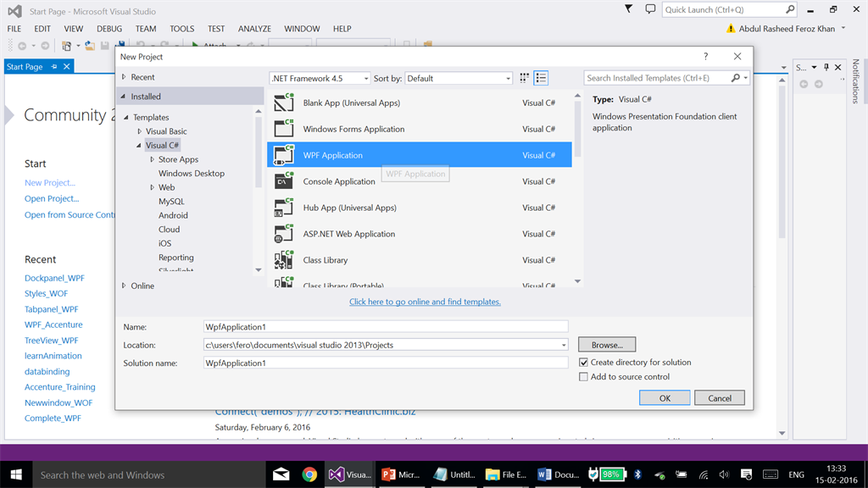
Task: Open the FILE menu
Action: 14,29
